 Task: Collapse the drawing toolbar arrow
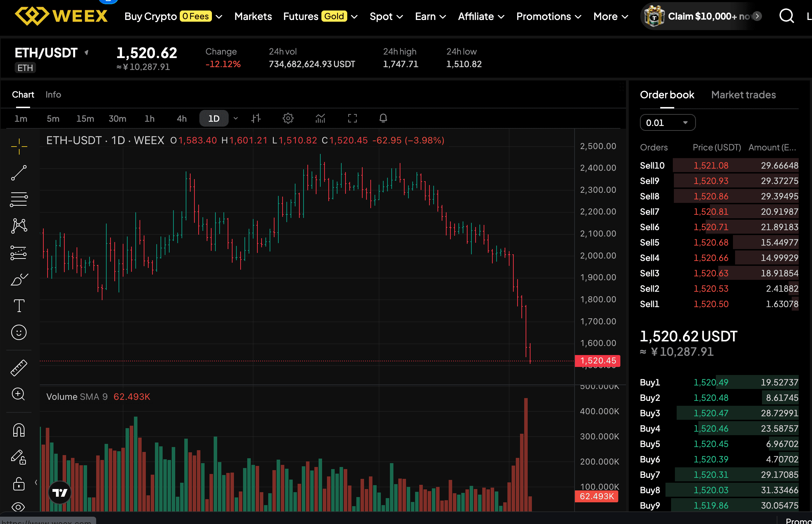pos(36,482)
